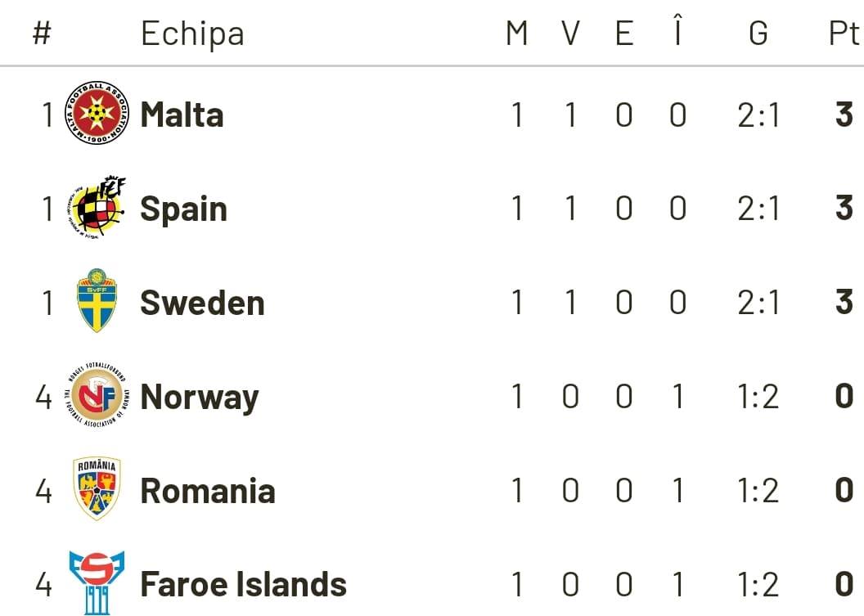
Task: Click the M matches column header
Action: pyautogui.click(x=517, y=34)
